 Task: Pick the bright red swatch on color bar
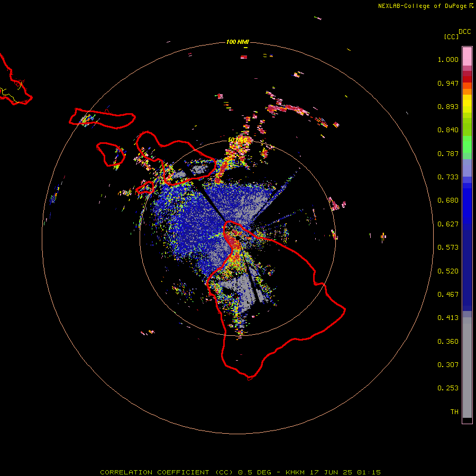click(467, 79)
